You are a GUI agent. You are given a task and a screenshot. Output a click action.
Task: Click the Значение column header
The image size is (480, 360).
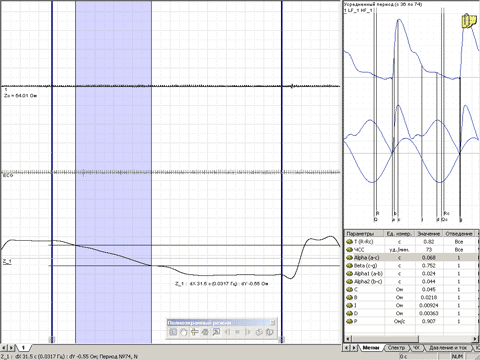429,233
